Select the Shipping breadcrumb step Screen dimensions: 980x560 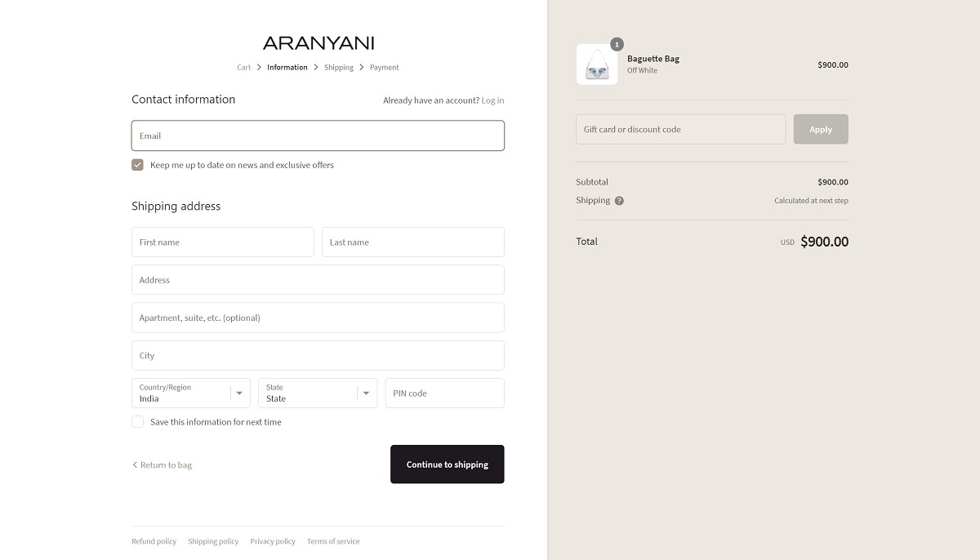(x=338, y=68)
